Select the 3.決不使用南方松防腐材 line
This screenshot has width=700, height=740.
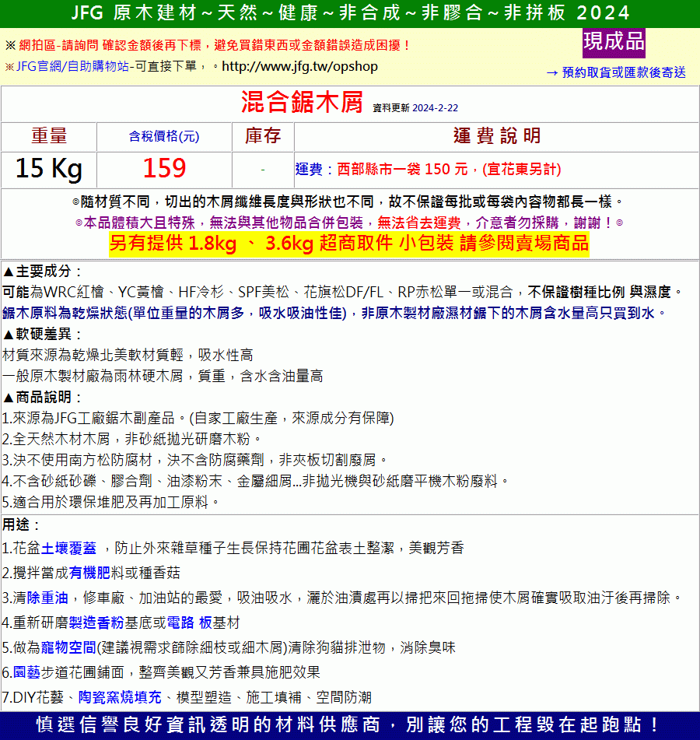pyautogui.click(x=194, y=460)
